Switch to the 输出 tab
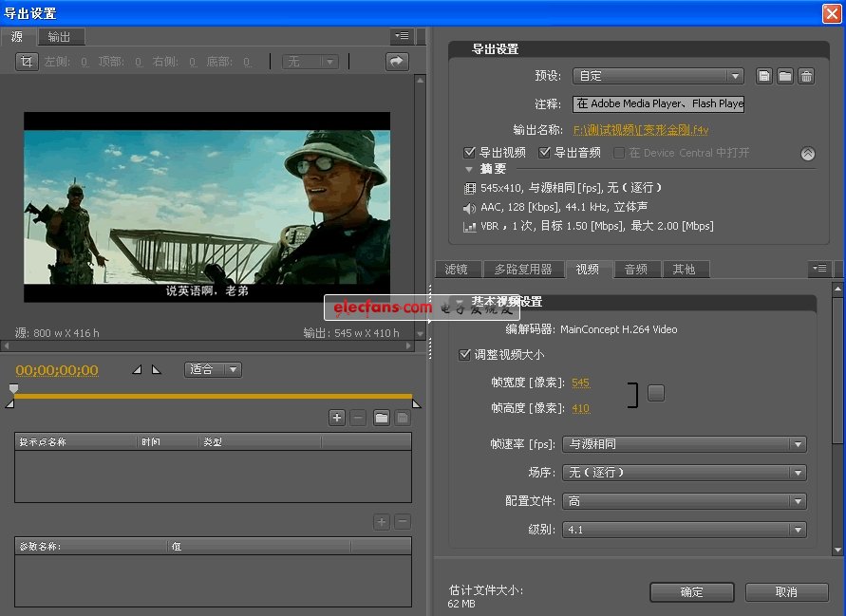This screenshot has height=616, width=846. [x=61, y=36]
